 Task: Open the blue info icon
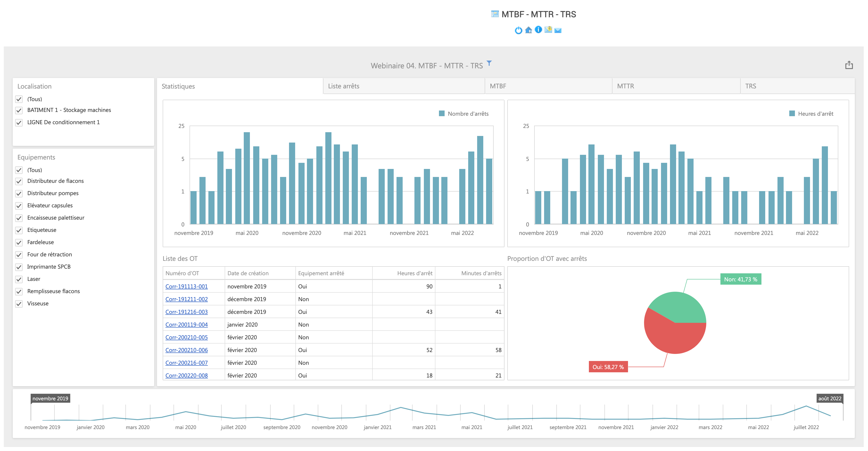coord(538,30)
